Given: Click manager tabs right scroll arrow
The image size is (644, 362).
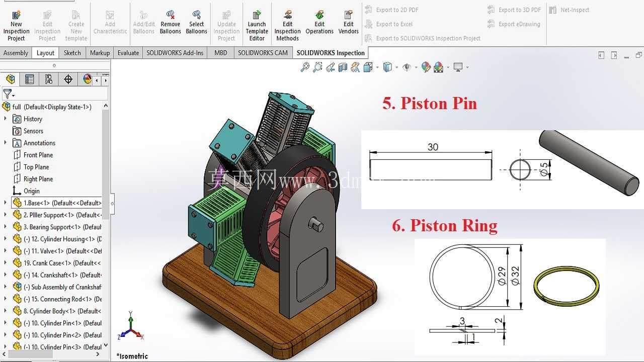Looking at the screenshot, I should tap(105, 79).
